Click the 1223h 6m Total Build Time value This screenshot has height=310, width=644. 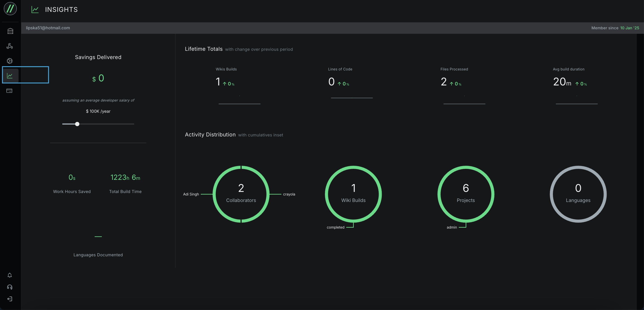click(x=125, y=177)
